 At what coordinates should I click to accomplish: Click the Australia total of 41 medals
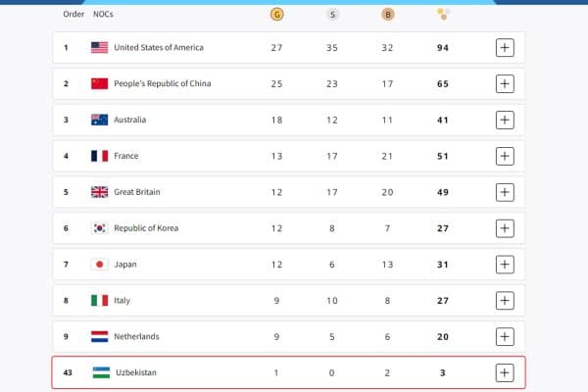[x=443, y=120]
